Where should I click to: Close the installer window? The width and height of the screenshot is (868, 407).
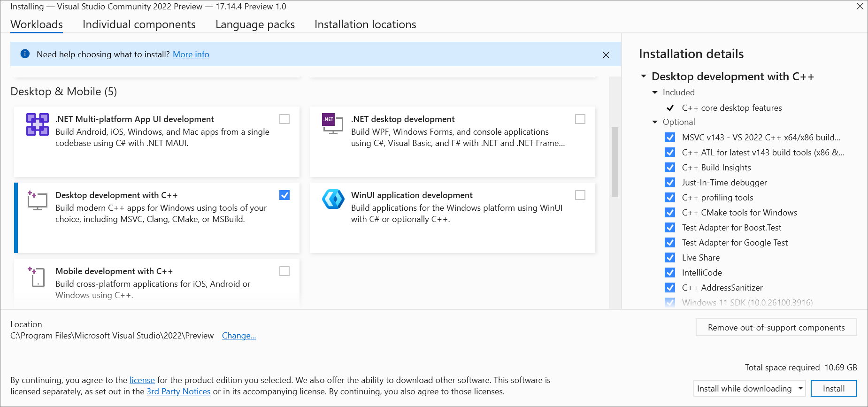tap(860, 7)
